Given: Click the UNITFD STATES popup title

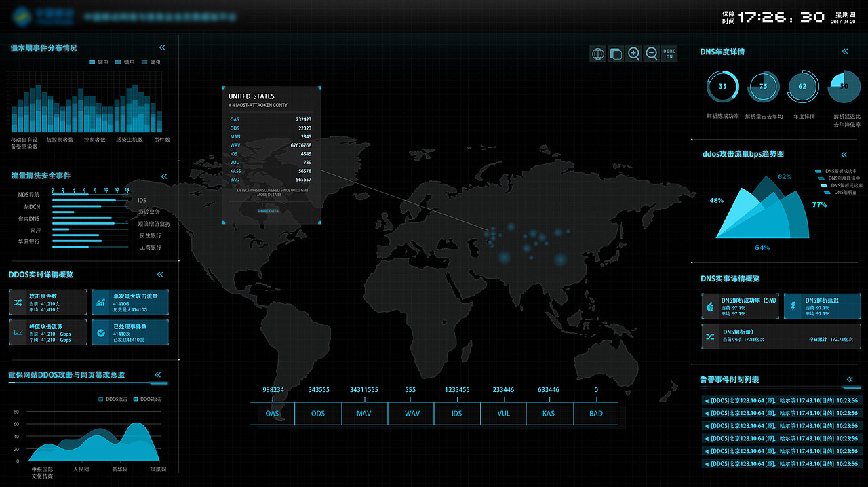Looking at the screenshot, I should pyautogui.click(x=252, y=96).
